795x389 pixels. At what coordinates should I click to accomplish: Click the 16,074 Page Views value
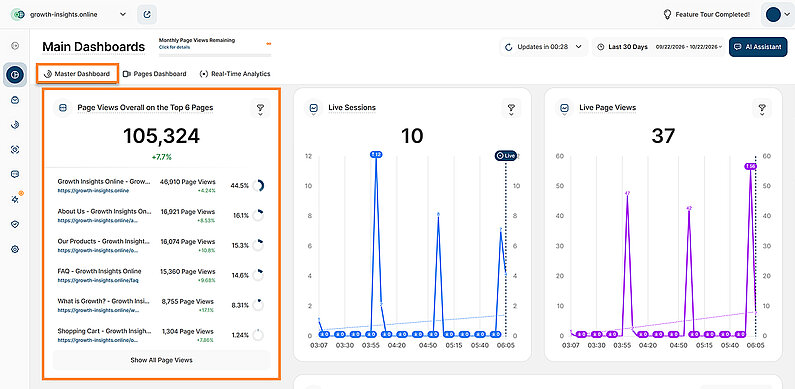[187, 241]
